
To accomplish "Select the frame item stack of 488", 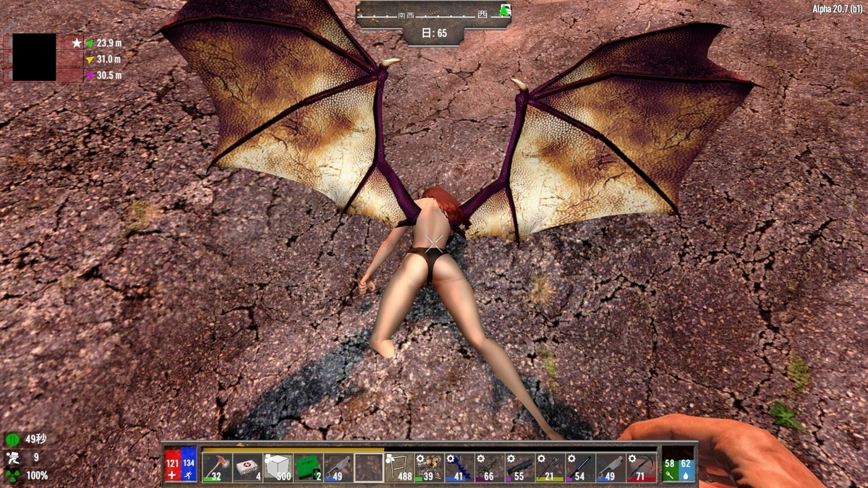I will [399, 468].
